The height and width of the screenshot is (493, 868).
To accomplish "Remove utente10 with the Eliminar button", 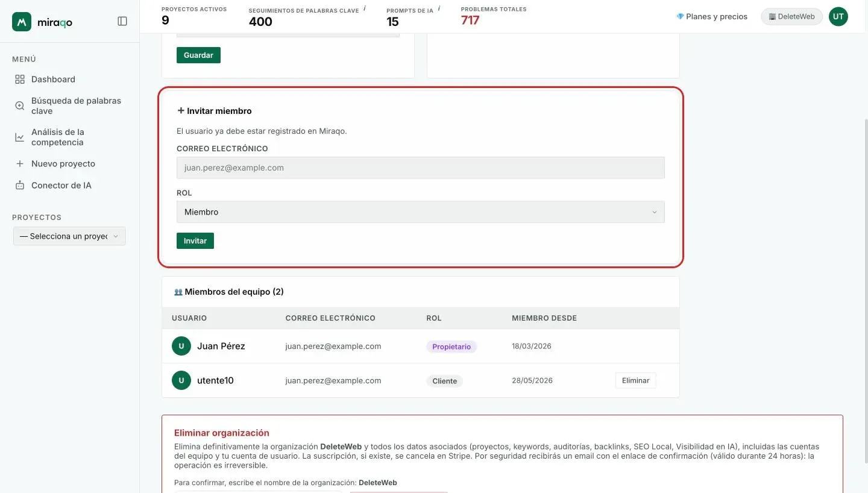I will (x=635, y=380).
